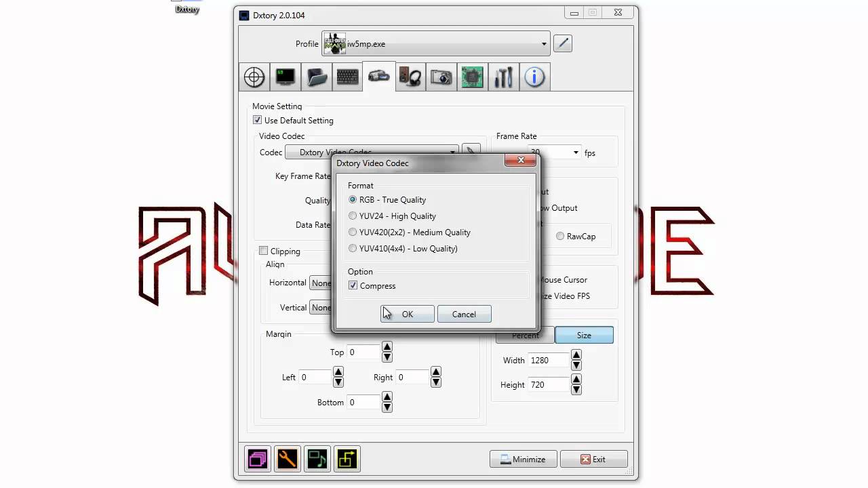Click the Top margin input field
Image resolution: width=868 pixels, height=488 pixels.
click(x=363, y=352)
